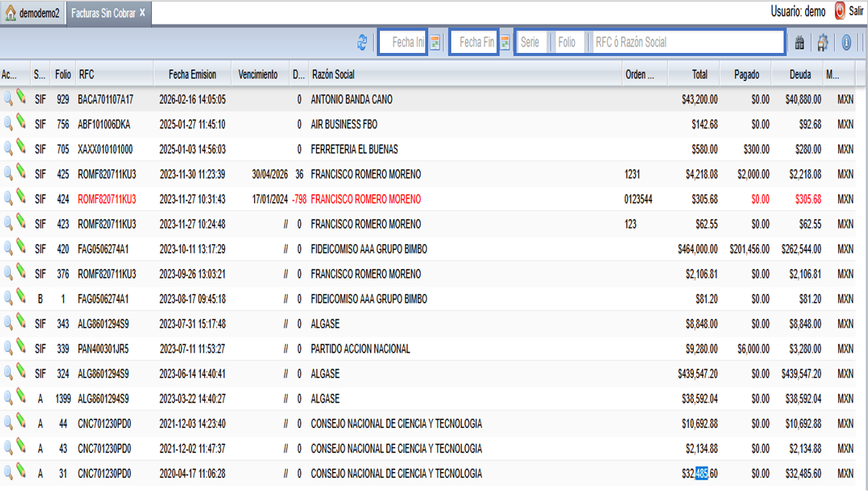868x491 pixels.
Task: Click green edit pencil for folio 324
Action: pos(21,371)
